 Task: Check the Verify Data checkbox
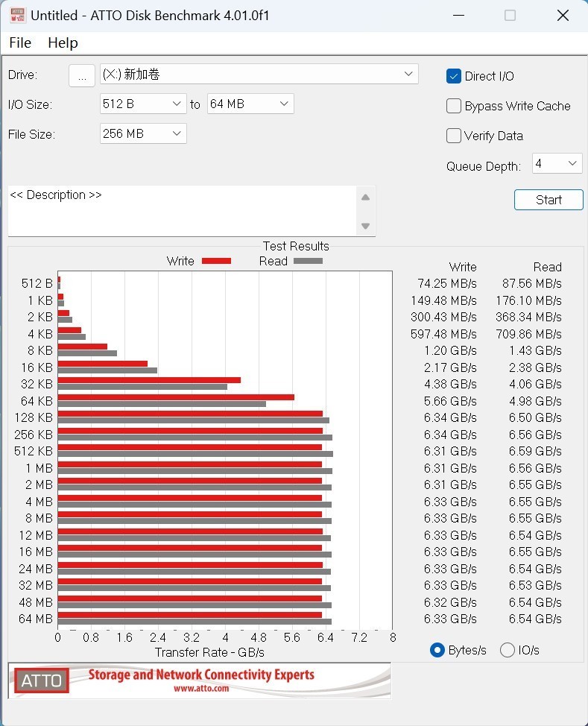(454, 136)
